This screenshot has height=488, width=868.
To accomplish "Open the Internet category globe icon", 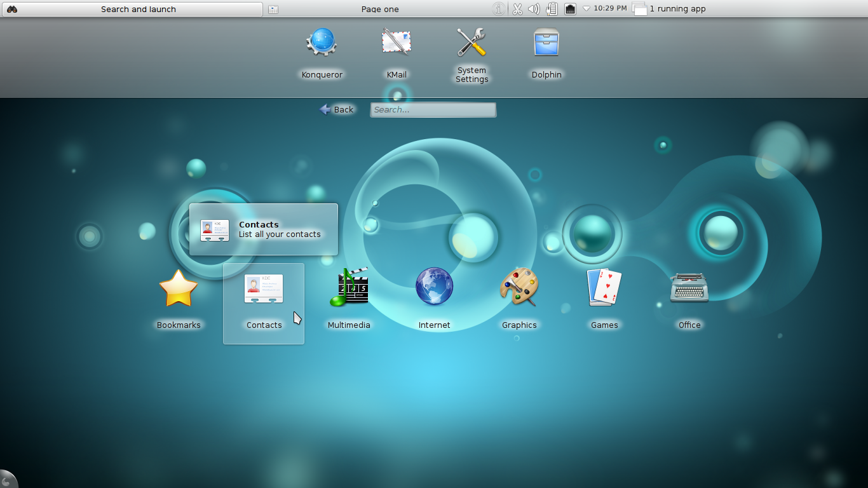I will click(434, 287).
